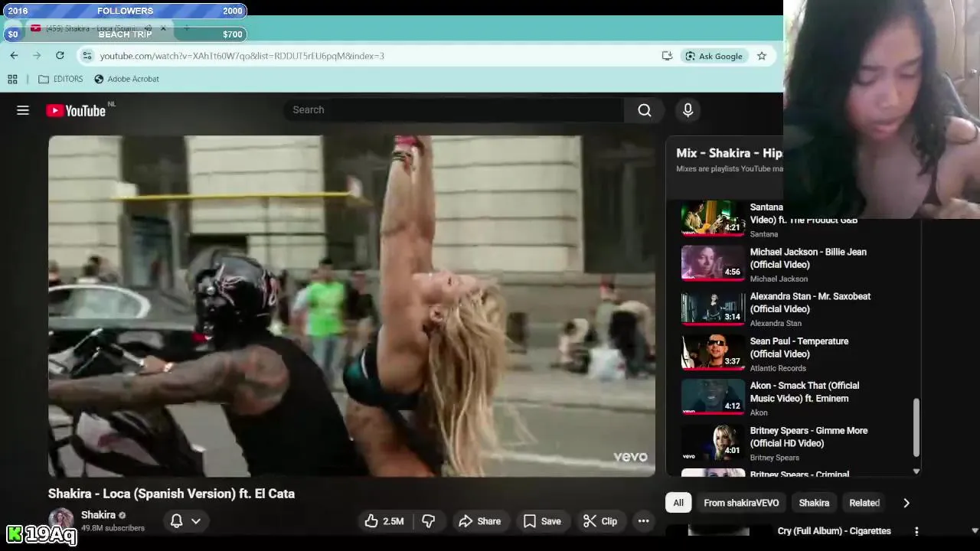Play Akon - Smack That thumbnail
Viewport: 980px width, 551px height.
coord(713,397)
